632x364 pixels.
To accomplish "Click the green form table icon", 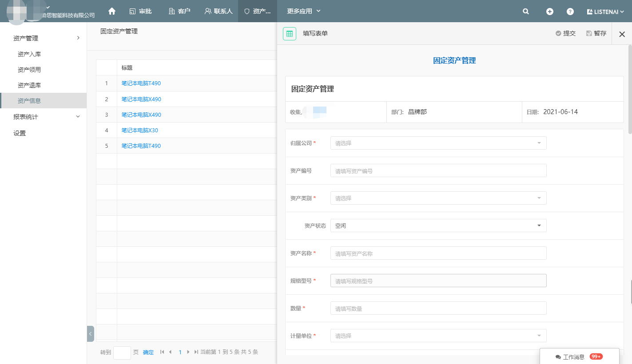I will tap(290, 33).
